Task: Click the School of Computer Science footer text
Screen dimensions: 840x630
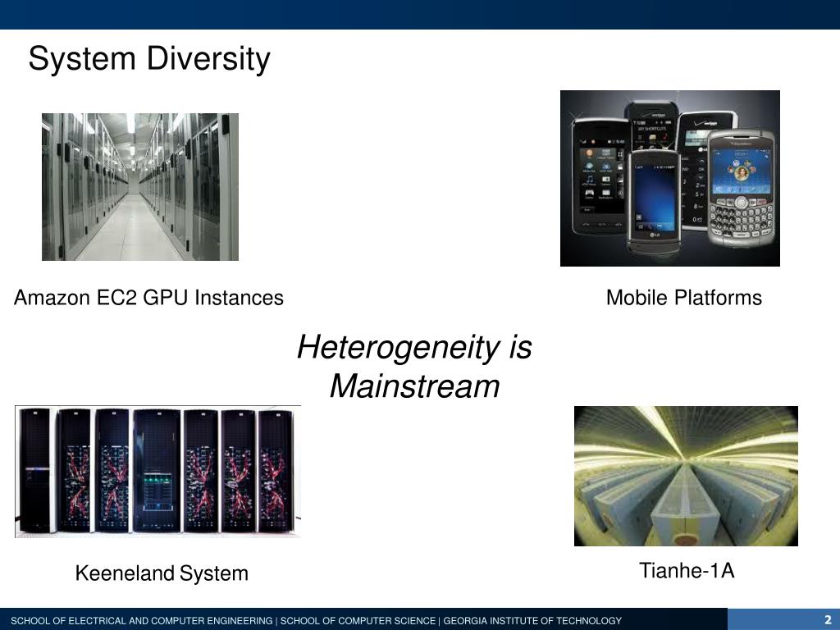Action: (358, 621)
